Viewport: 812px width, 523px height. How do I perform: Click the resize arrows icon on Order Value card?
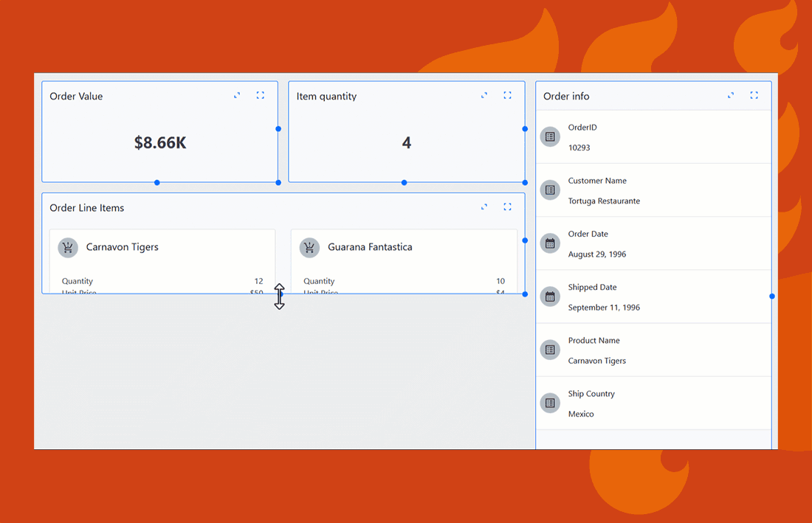point(236,95)
